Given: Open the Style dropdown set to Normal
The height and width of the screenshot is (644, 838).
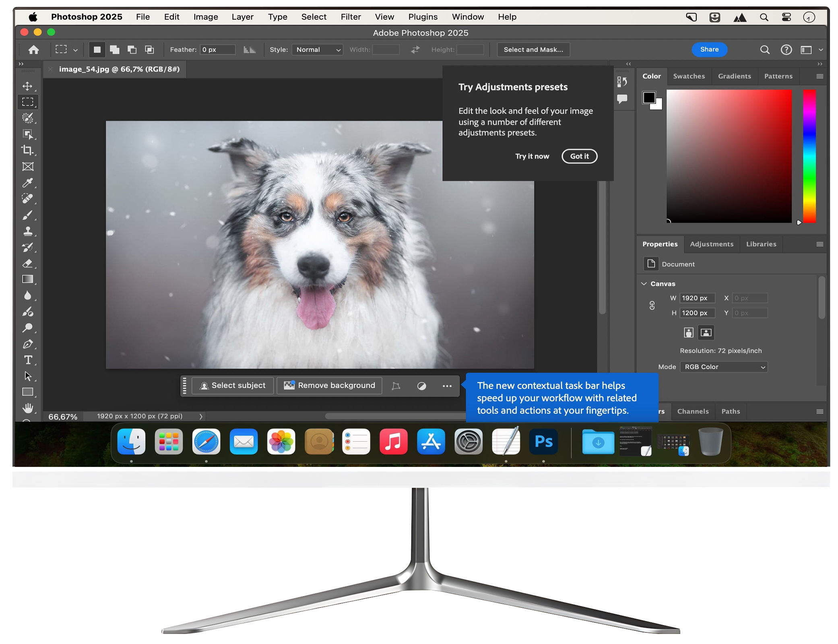Looking at the screenshot, I should pos(317,50).
